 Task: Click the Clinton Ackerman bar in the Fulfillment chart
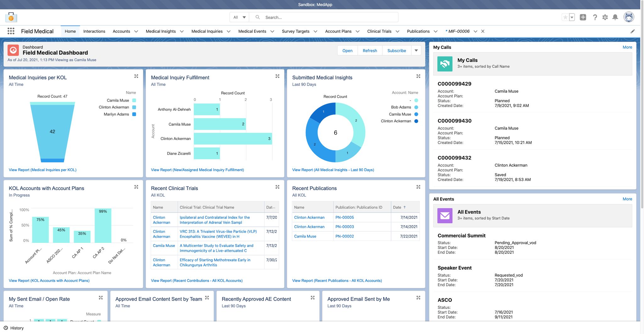233,139
